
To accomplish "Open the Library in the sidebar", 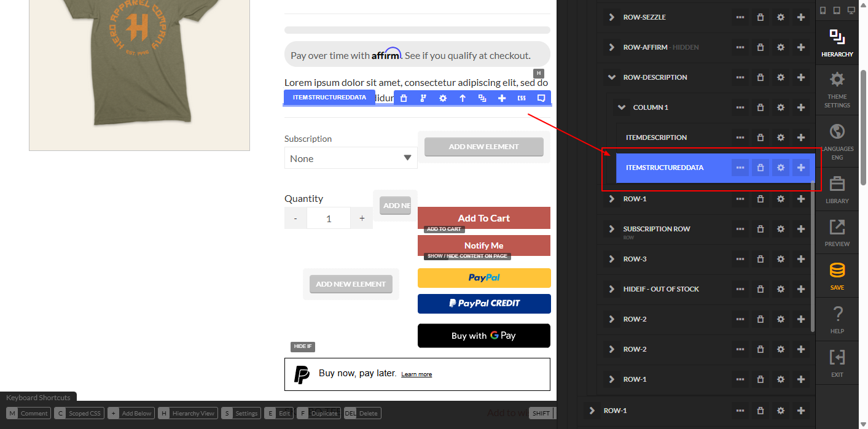I will (x=837, y=190).
